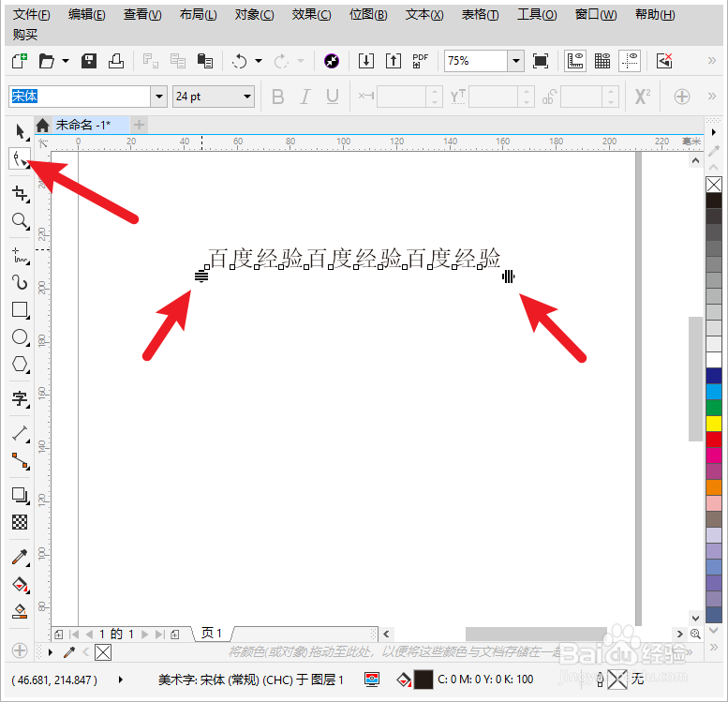Click the Full-screen preview icon
Image resolution: width=728 pixels, height=702 pixels.
pos(541,61)
